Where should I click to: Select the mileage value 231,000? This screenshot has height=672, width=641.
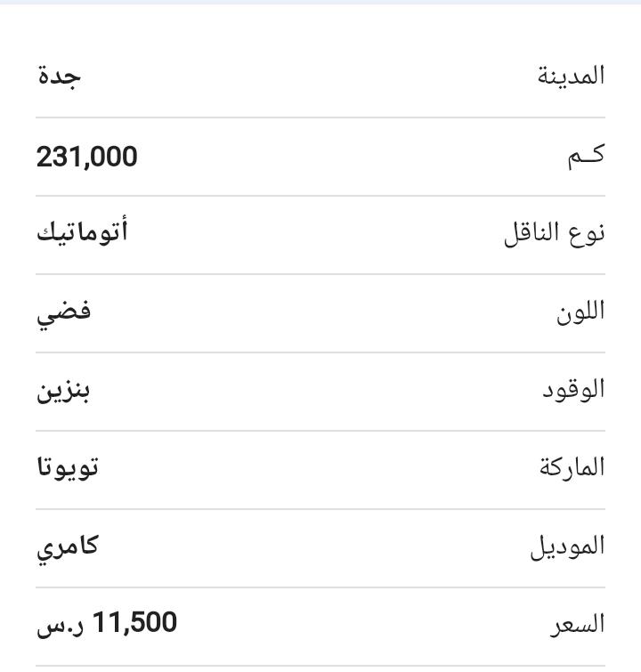click(x=87, y=157)
